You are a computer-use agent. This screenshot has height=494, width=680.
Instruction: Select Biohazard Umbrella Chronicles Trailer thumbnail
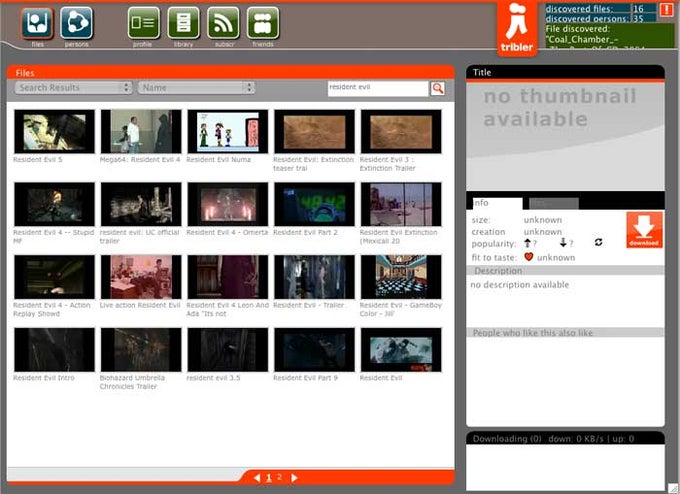tap(141, 350)
